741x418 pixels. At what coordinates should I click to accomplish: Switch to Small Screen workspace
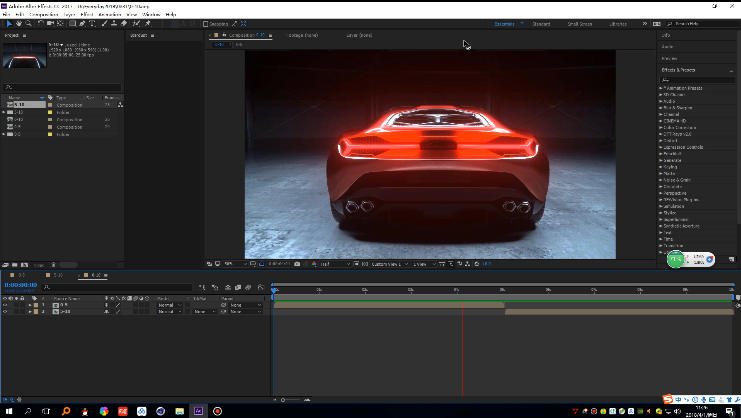579,23
